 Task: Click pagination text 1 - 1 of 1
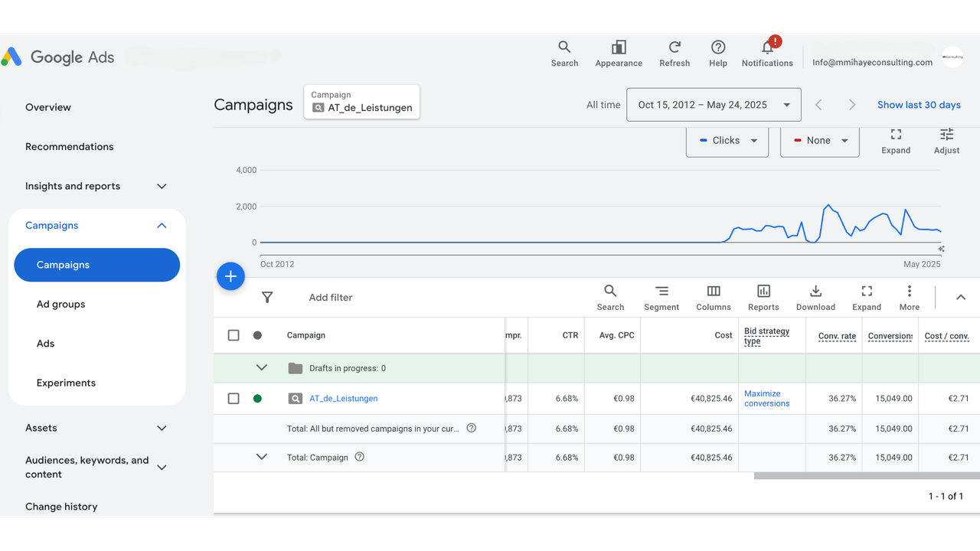(x=946, y=497)
